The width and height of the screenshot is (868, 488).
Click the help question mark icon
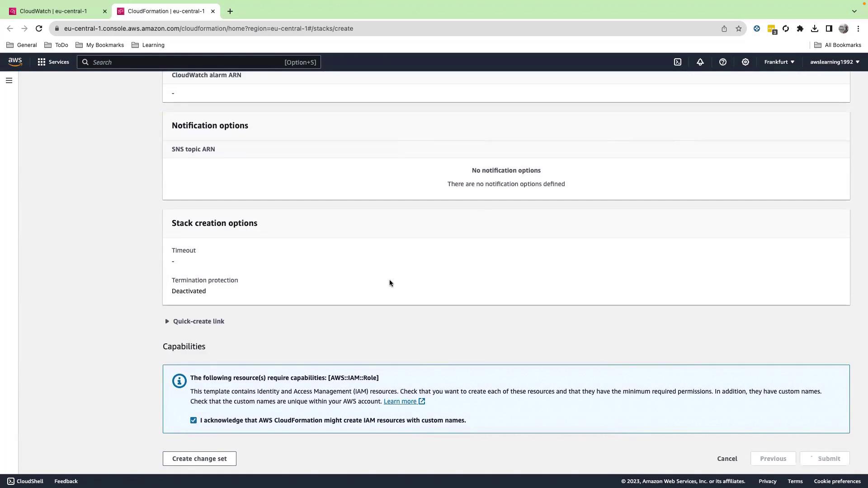722,62
